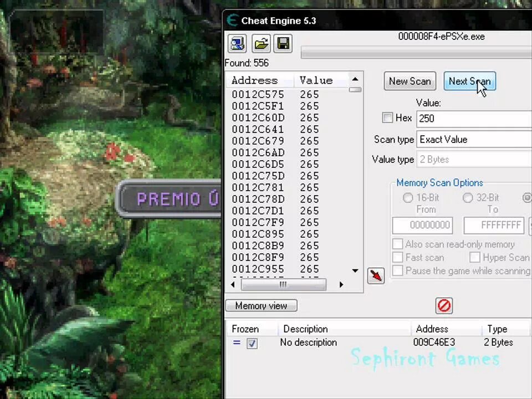Screen dimensions: 532x399
Task: Select address row 0012C7D1
Action: coord(288,211)
